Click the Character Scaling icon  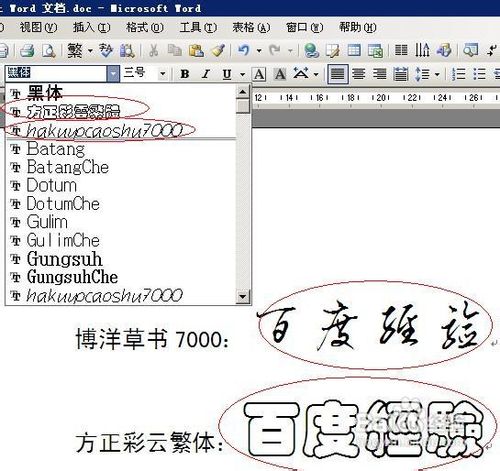(x=301, y=74)
